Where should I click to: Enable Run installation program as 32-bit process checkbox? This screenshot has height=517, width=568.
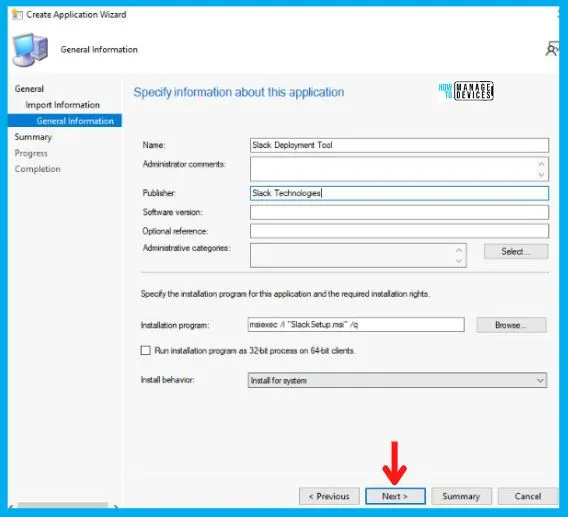145,350
